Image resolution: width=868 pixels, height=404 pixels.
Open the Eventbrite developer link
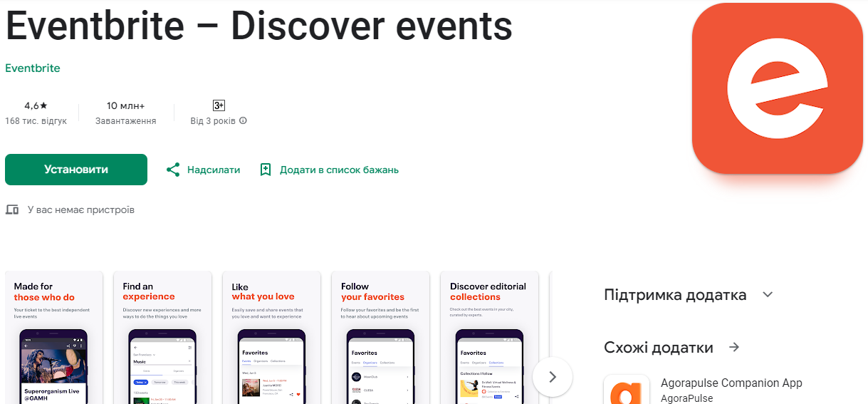click(x=33, y=68)
